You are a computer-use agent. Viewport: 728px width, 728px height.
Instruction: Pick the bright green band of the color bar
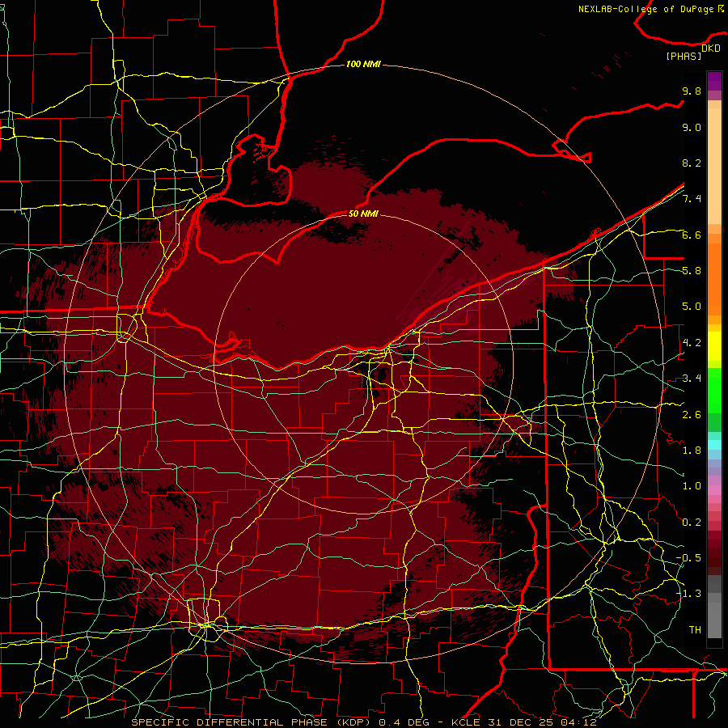pyautogui.click(x=714, y=390)
